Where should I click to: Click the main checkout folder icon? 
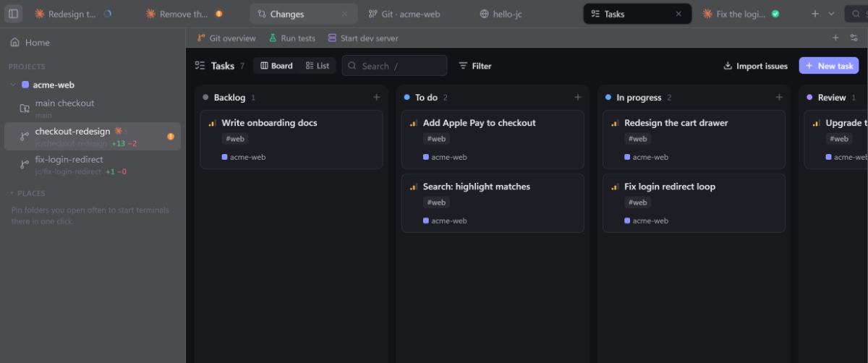click(25, 108)
